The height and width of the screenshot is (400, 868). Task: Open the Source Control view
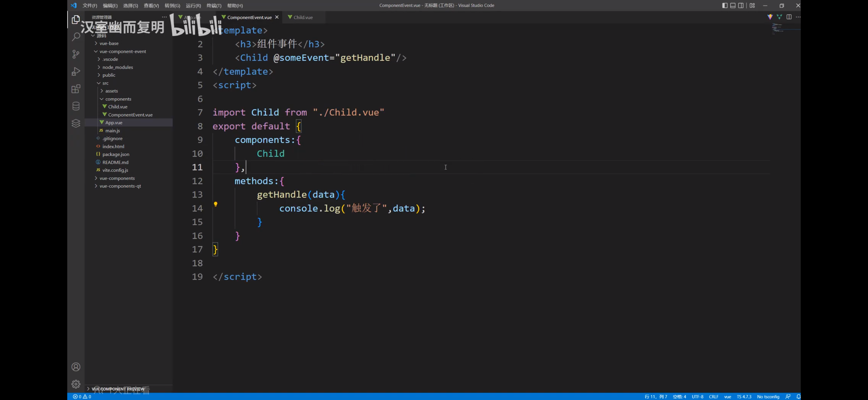[76, 54]
